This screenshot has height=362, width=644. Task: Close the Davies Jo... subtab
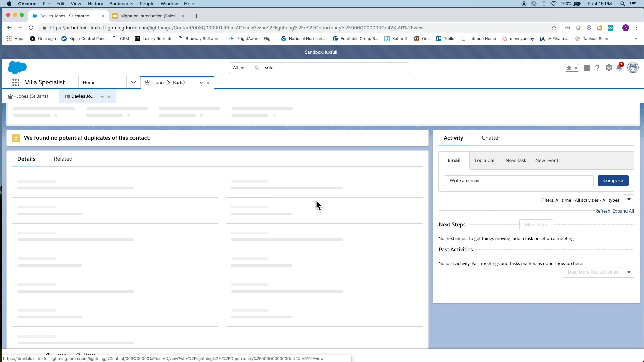pos(109,97)
